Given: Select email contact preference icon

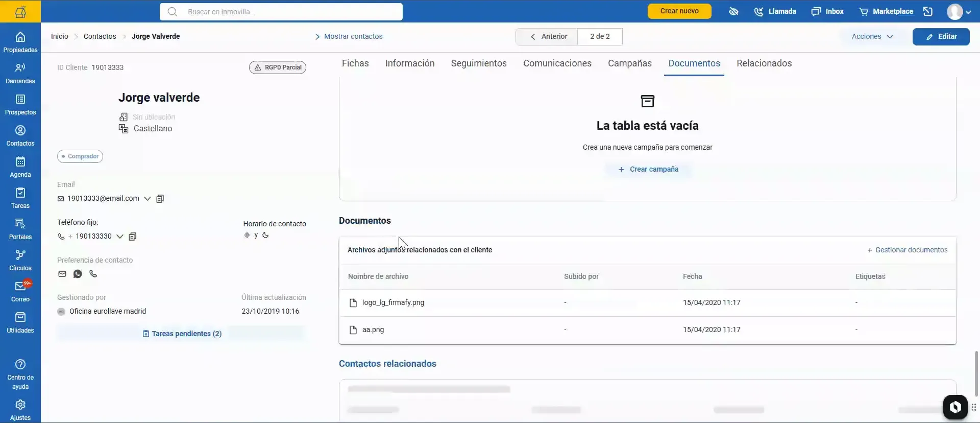Looking at the screenshot, I should [62, 274].
